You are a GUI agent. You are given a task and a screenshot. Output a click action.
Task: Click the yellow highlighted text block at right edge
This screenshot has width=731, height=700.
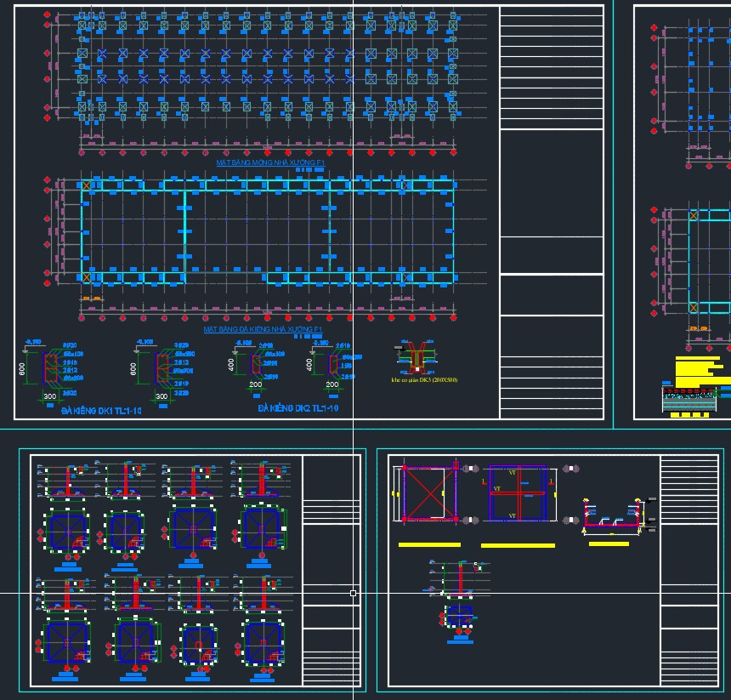pos(702,371)
